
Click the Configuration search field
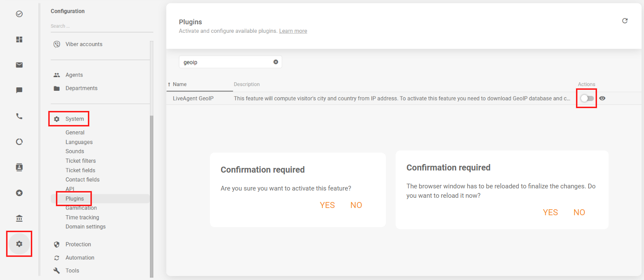(x=101, y=26)
